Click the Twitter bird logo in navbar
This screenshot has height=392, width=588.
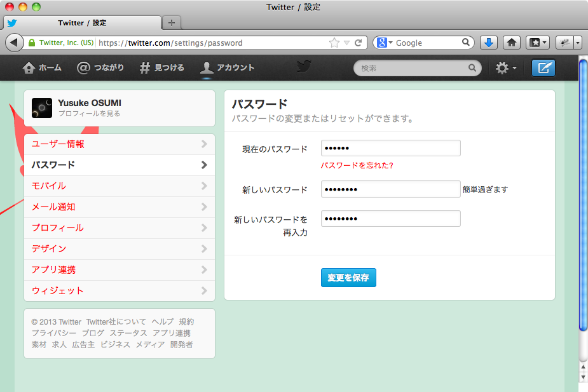click(x=304, y=67)
